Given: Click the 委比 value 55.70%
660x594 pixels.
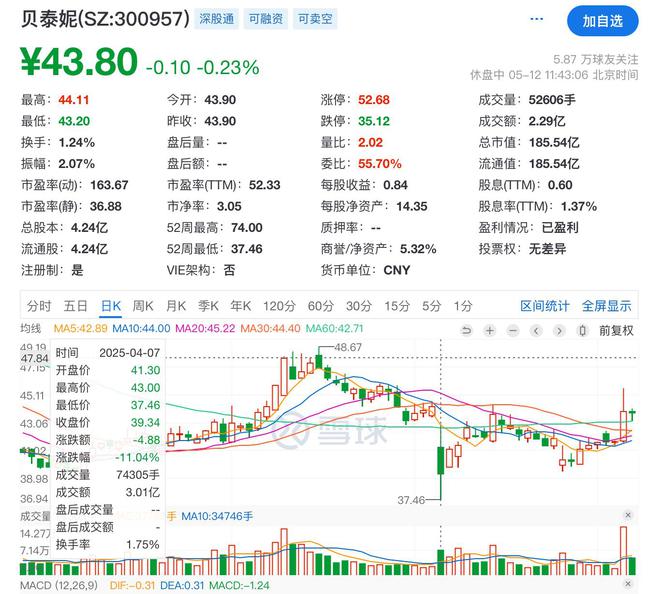Looking at the screenshot, I should click(x=380, y=164).
